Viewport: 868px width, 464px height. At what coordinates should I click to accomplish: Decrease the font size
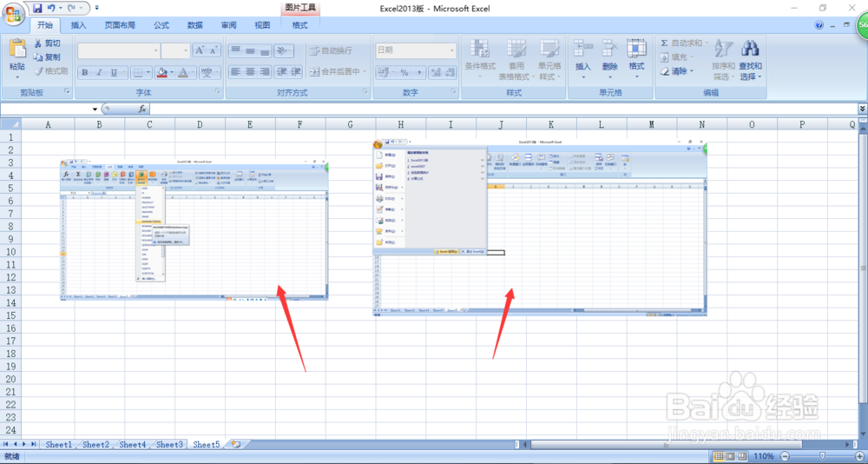tap(214, 50)
